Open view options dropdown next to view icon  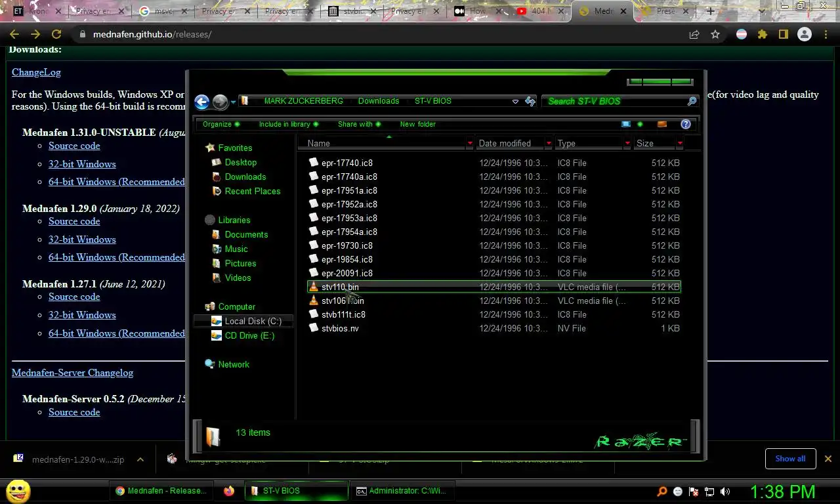[640, 124]
